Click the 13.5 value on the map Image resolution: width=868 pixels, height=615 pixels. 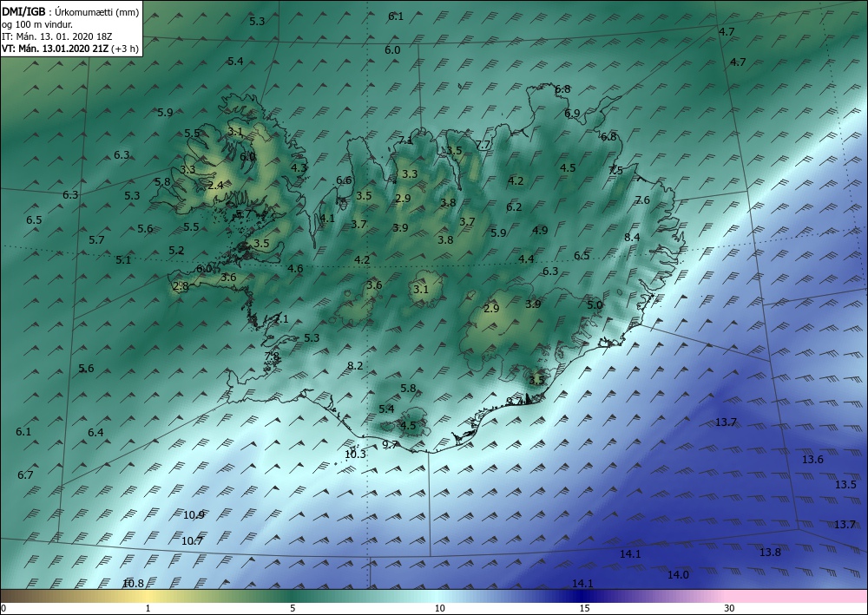click(845, 485)
